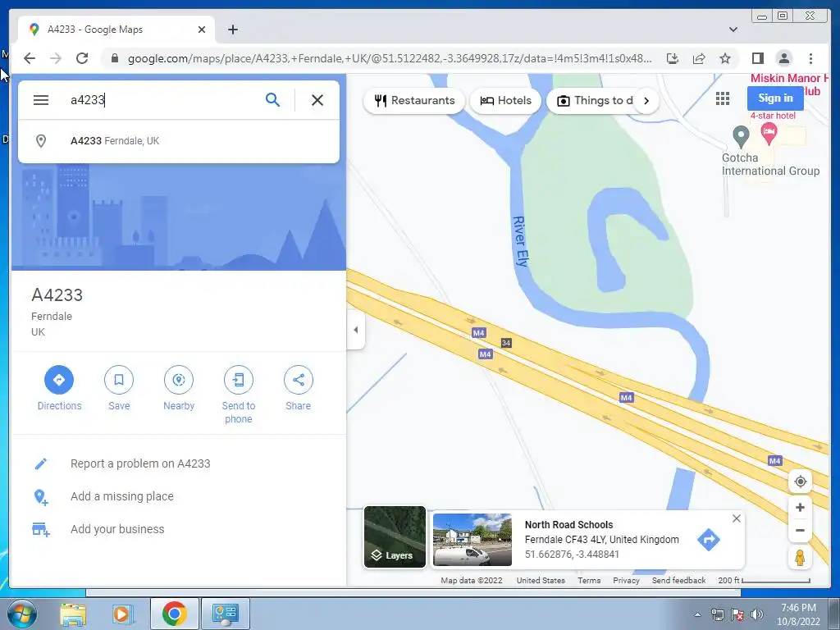Viewport: 840px width, 630px height.
Task: Click the volume icon in system tray
Action: (757, 614)
